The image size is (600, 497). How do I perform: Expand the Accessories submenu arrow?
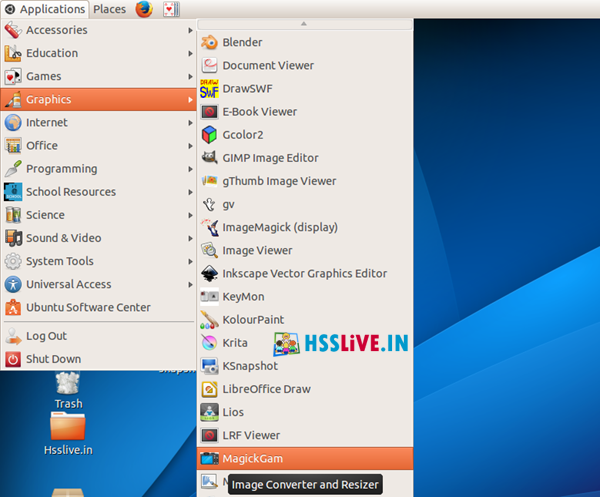pos(190,30)
